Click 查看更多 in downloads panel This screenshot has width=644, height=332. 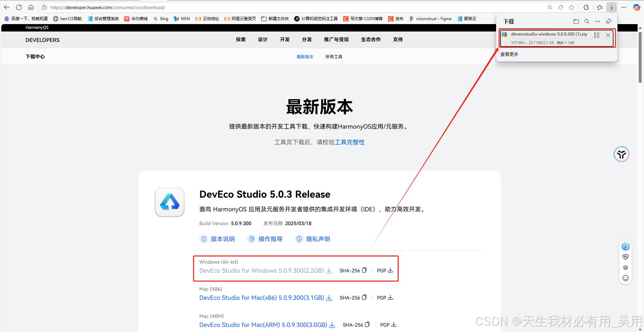click(x=509, y=54)
